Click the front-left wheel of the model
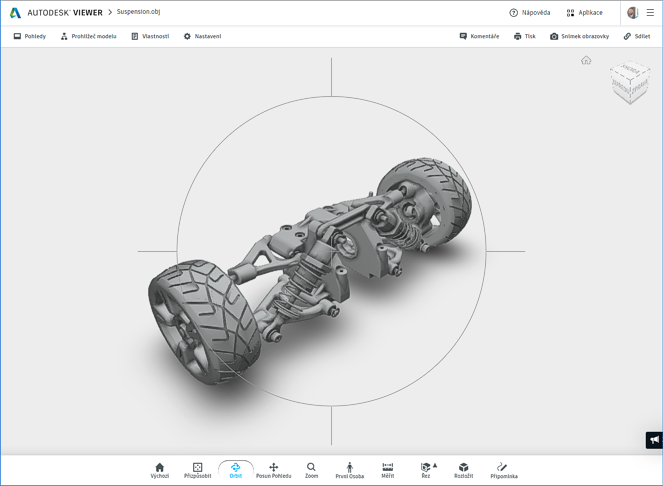 click(203, 321)
